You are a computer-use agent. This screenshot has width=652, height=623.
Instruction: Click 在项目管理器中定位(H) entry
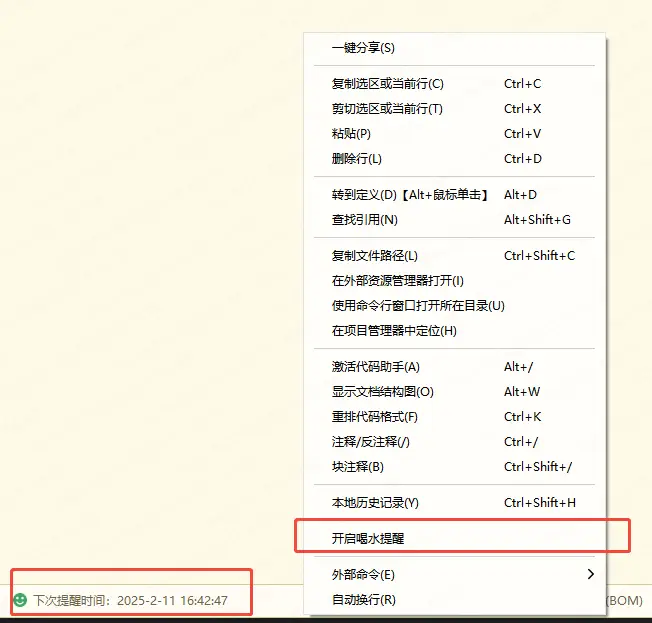(x=394, y=331)
